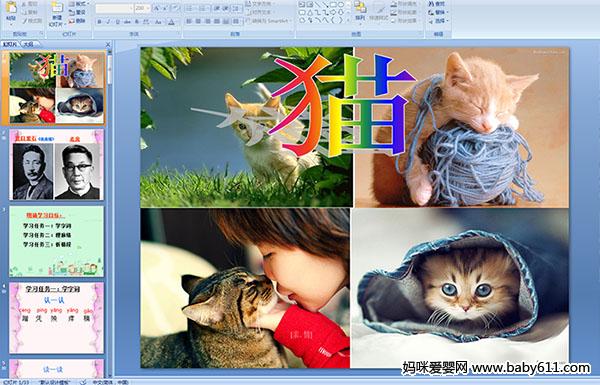Image resolution: width=600 pixels, height=385 pixels.
Task: Select the slide thumbnail with two portrait photos
Action: 56,165
